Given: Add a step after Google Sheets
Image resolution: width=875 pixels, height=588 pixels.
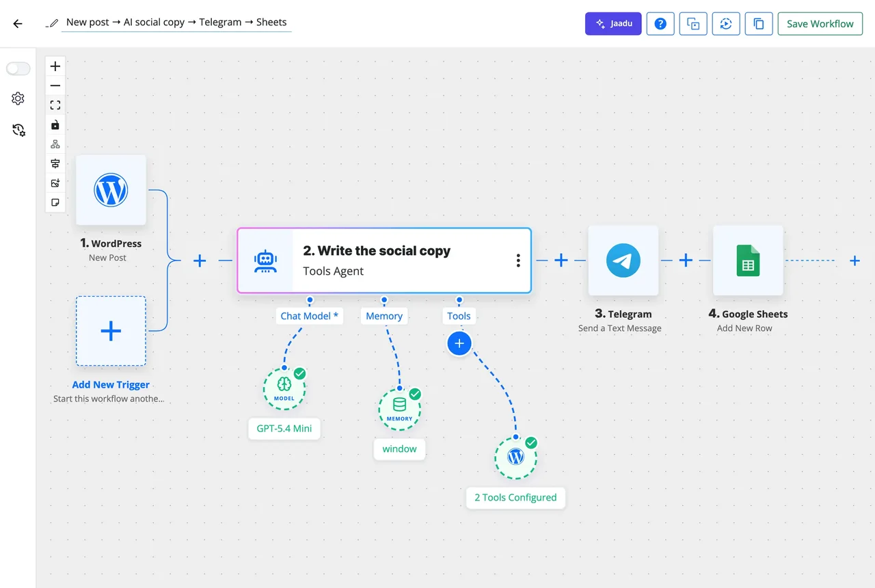Looking at the screenshot, I should point(854,260).
